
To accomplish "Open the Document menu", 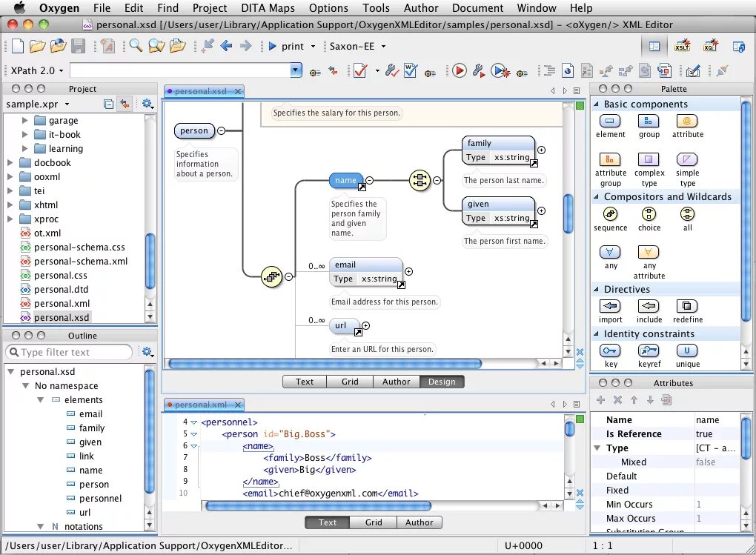I will point(477,7).
